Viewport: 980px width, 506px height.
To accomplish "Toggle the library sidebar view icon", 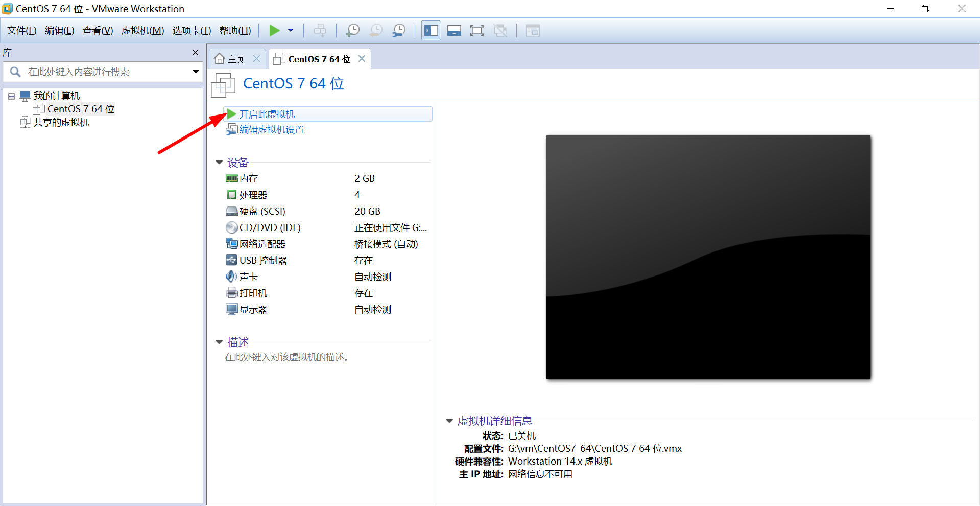I will (431, 31).
